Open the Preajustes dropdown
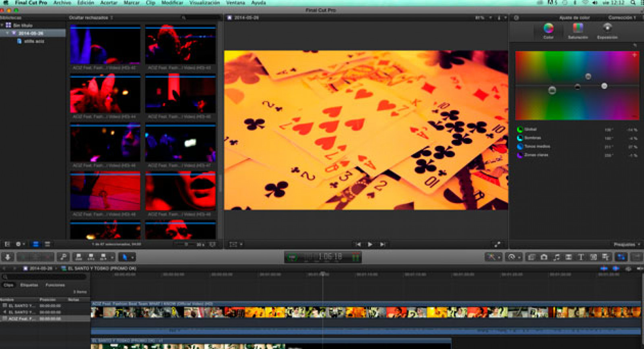This screenshot has width=644, height=349. [627, 244]
